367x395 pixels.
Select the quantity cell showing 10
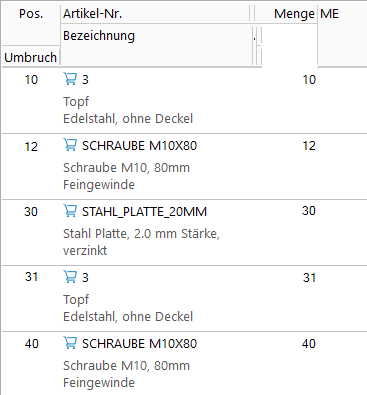(309, 80)
